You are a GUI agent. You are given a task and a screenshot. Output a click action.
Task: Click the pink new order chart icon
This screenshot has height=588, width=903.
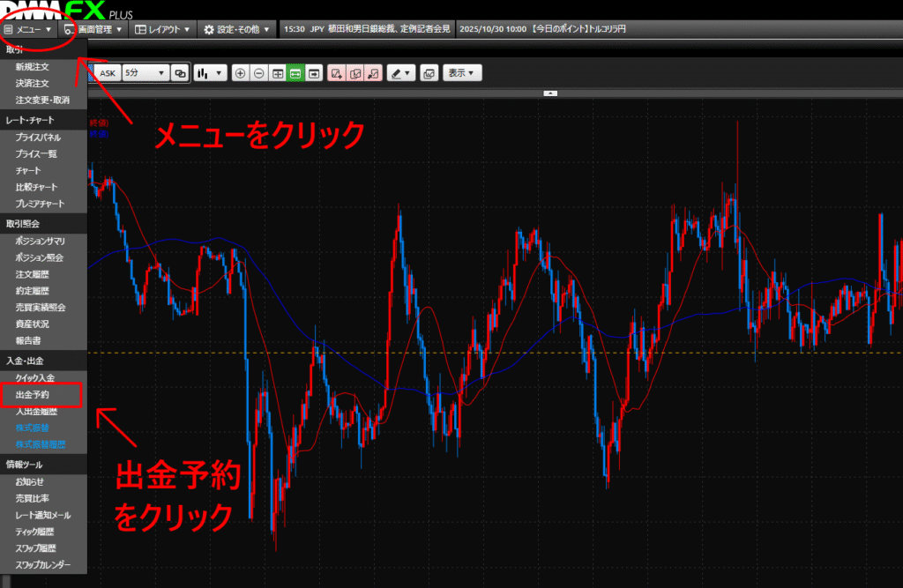(x=336, y=73)
